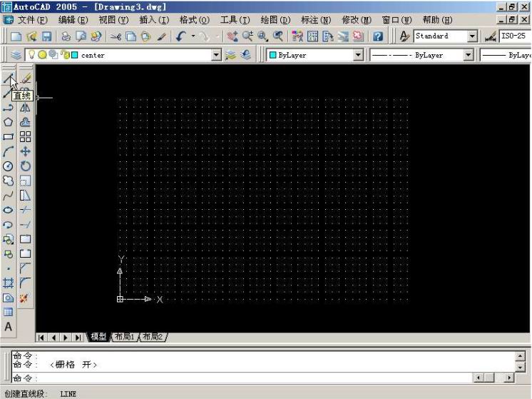The image size is (532, 399).
Task: Select the Rectangle draw tool
Action: 8,137
